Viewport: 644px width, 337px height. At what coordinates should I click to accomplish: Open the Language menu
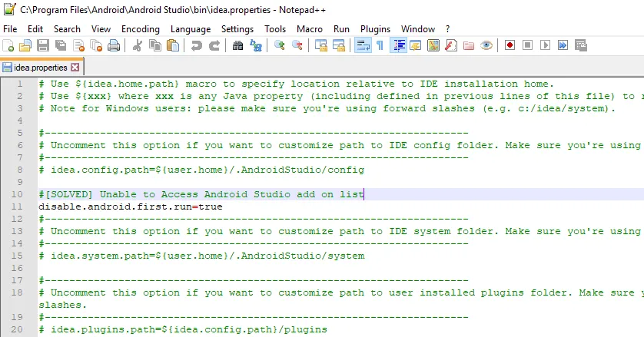click(191, 29)
